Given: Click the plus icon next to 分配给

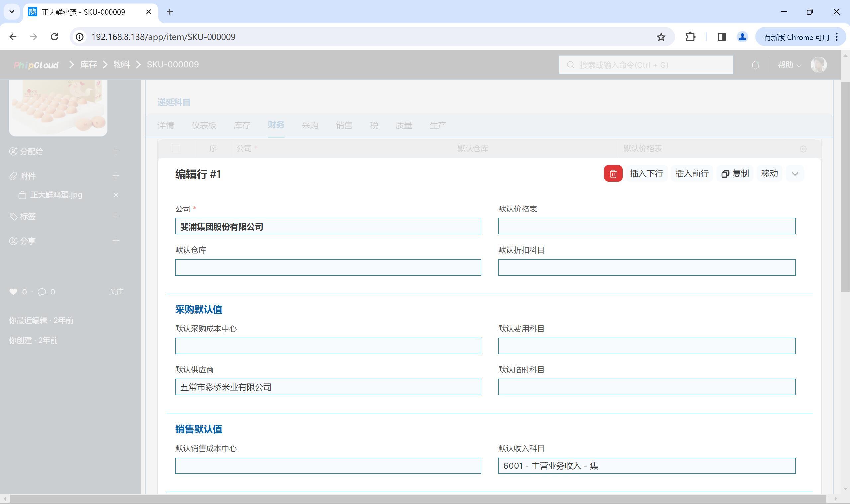Looking at the screenshot, I should click(116, 151).
